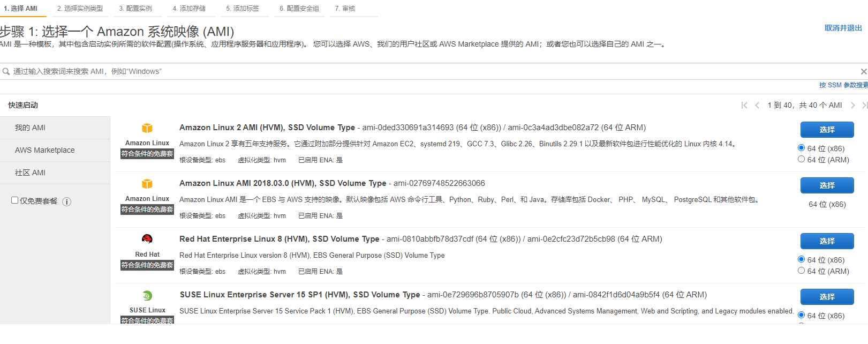Enable the 仅免费套餐 checkbox
The width and height of the screenshot is (868, 344).
click(15, 200)
